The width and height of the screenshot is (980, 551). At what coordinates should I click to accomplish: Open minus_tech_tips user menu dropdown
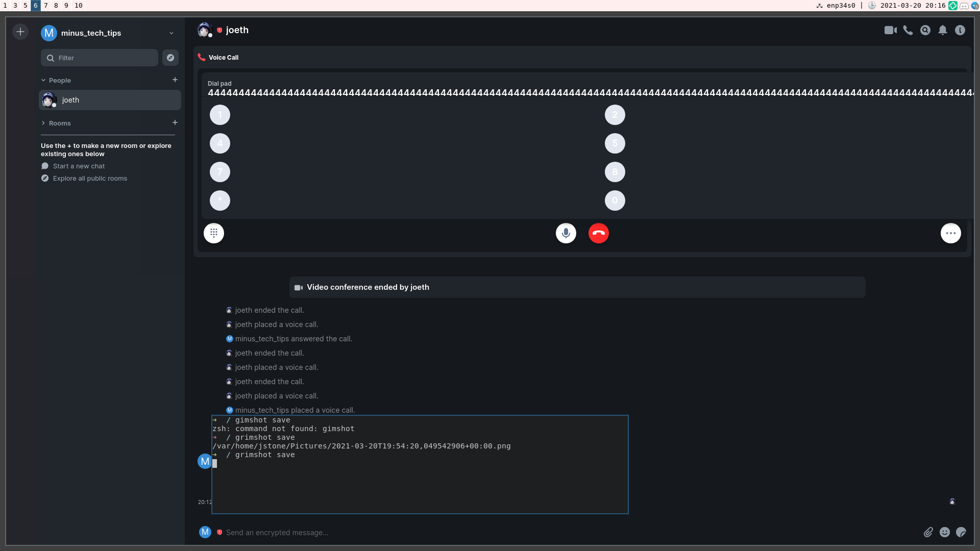point(171,33)
